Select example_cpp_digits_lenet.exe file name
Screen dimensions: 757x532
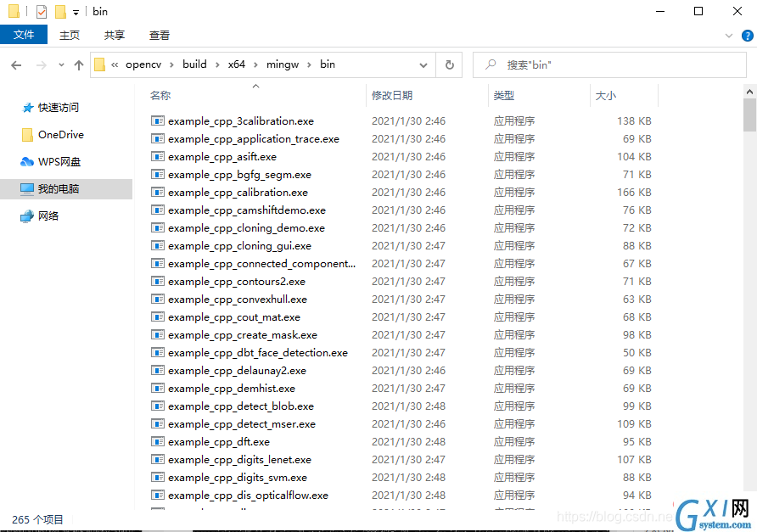pos(239,460)
